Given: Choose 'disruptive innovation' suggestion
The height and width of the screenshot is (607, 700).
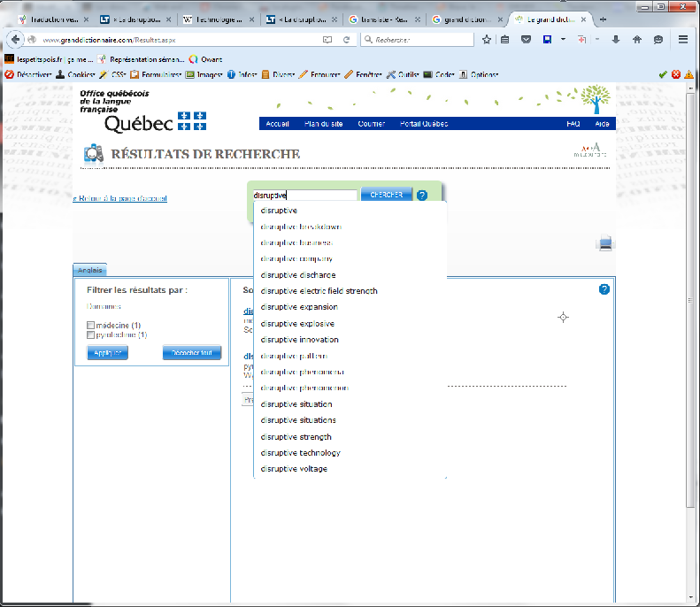Looking at the screenshot, I should pos(350,340).
